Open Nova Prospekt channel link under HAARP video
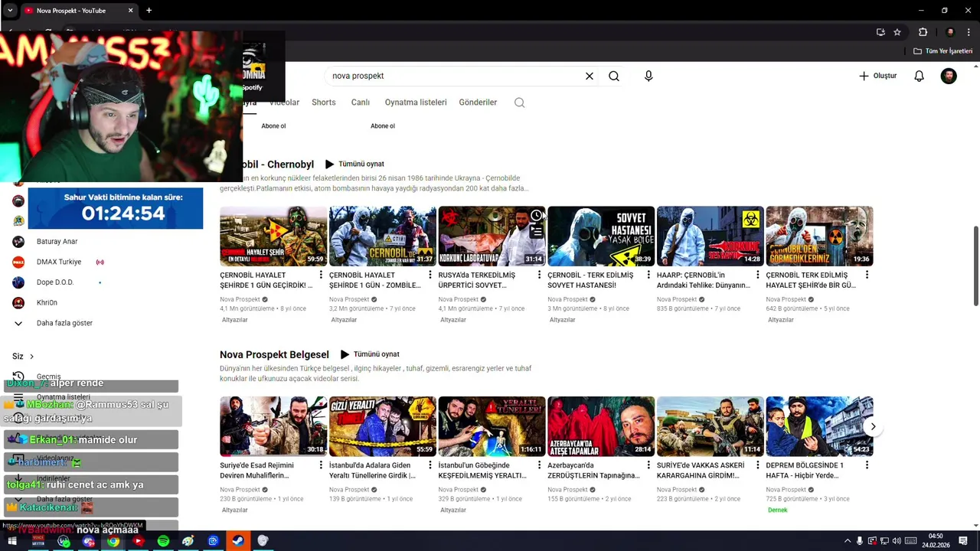 [678, 299]
